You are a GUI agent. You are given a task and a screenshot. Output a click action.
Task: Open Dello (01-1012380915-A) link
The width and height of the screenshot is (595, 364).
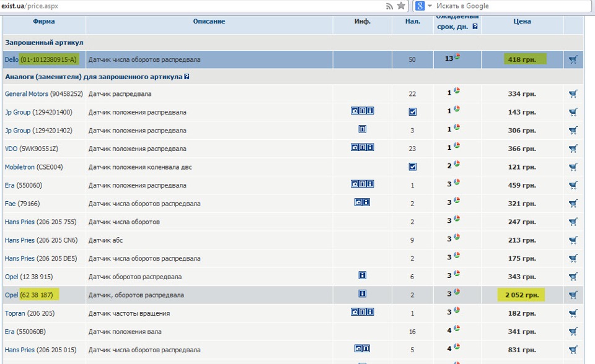41,59
